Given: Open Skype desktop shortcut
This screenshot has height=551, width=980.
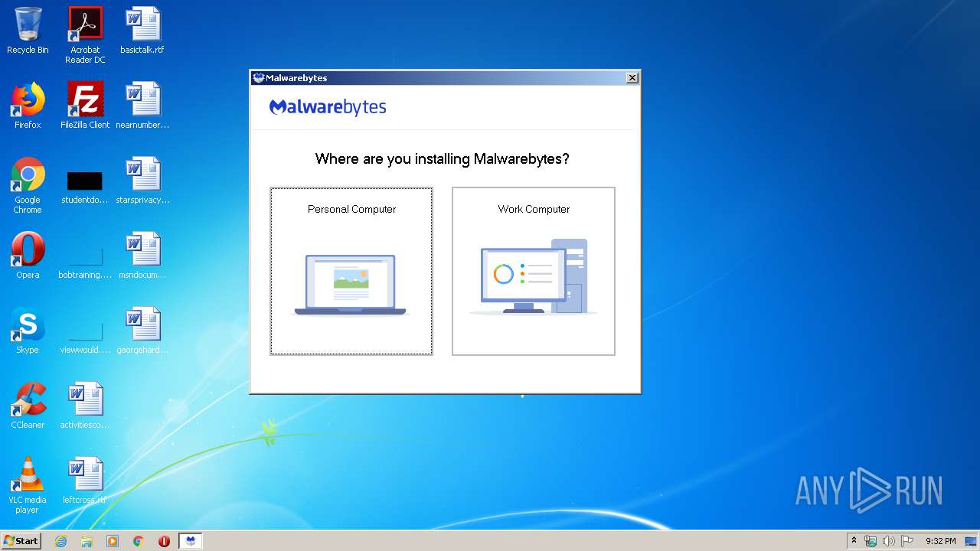Looking at the screenshot, I should [28, 331].
